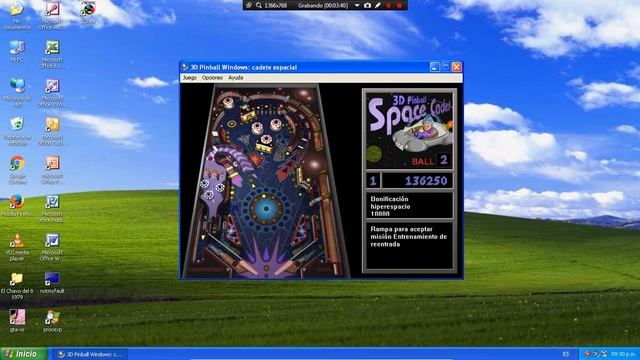Click the pencil draw icon on recorder bar
640x360 pixels.
tap(378, 5)
